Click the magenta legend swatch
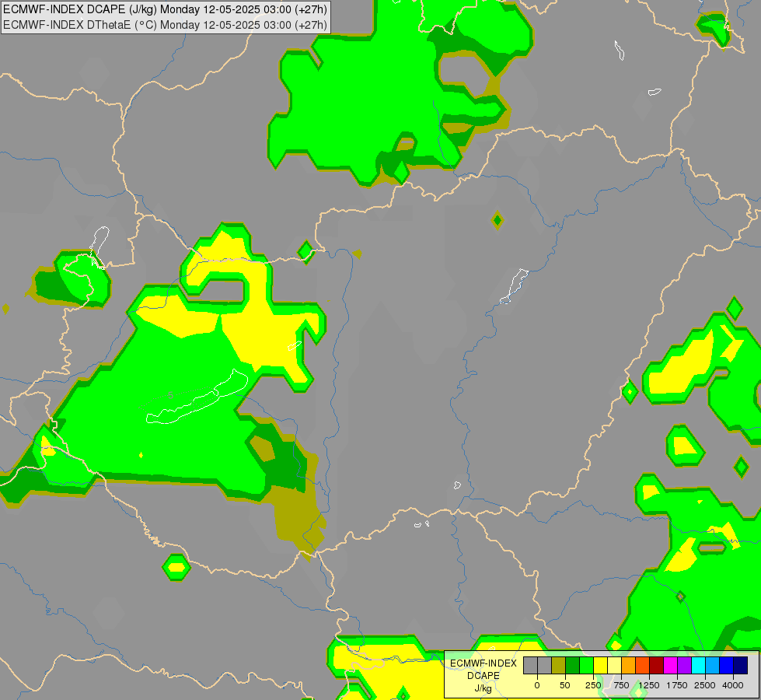This screenshot has height=700, width=761. [670, 665]
